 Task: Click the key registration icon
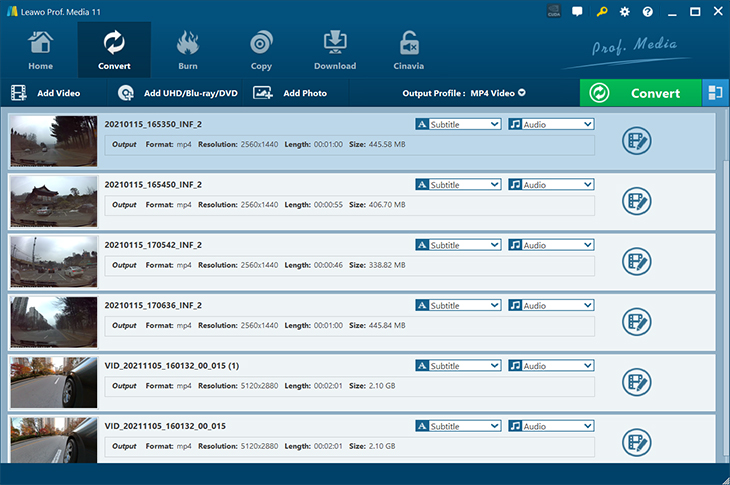click(602, 12)
